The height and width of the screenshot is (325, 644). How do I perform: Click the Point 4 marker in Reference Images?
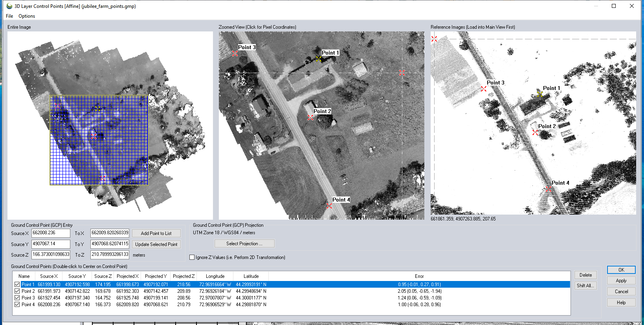pyautogui.click(x=549, y=189)
